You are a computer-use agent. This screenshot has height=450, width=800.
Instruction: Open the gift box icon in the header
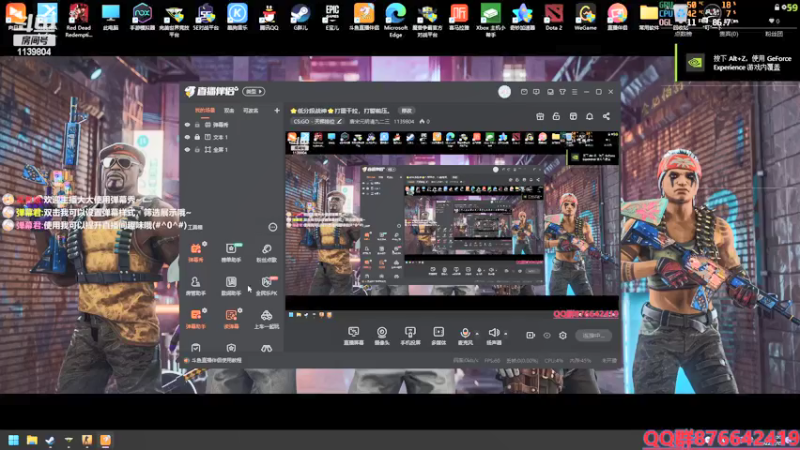point(540,116)
